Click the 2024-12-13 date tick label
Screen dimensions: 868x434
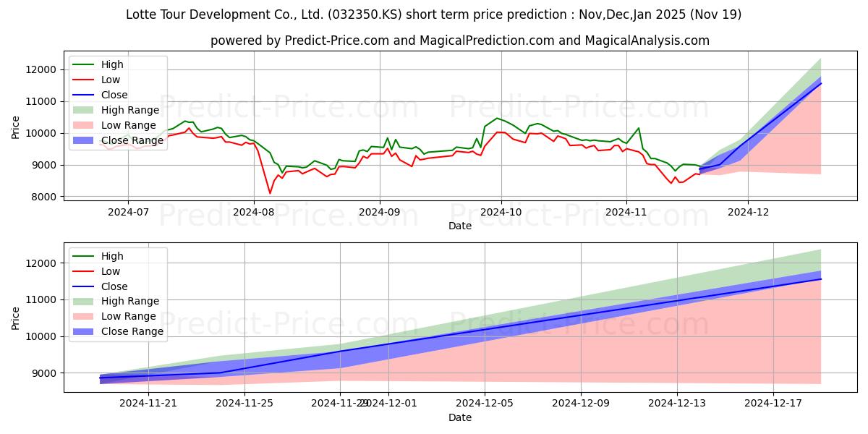click(x=677, y=403)
